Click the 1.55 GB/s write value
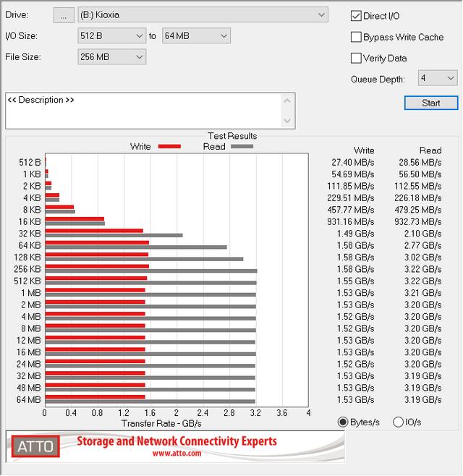Screen dimensions: 463x476 click(x=355, y=281)
